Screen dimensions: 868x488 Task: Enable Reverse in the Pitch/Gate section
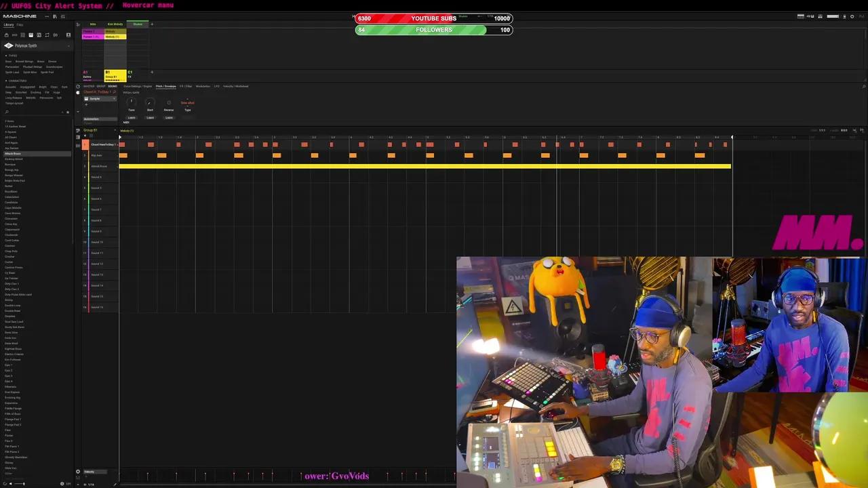point(169,102)
